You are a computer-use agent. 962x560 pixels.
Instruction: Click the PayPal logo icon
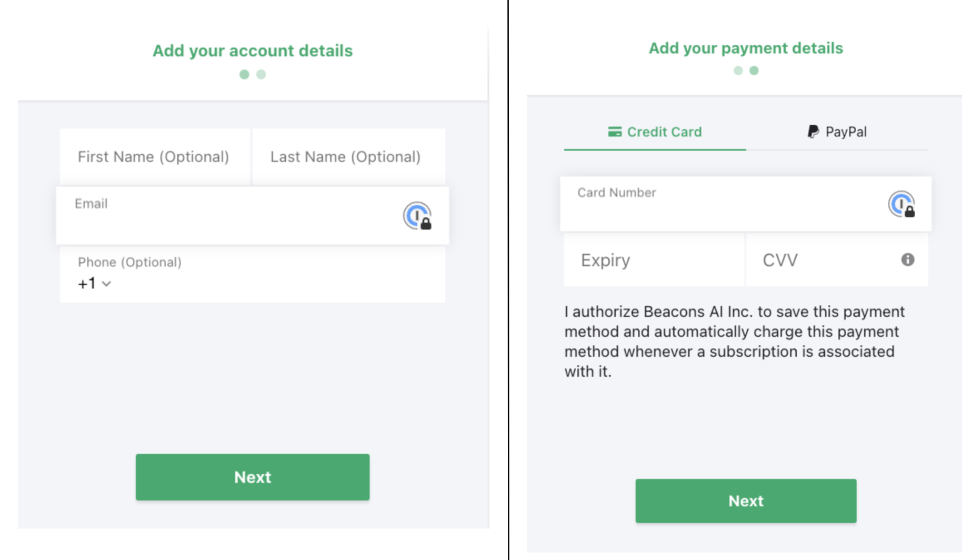click(x=813, y=132)
